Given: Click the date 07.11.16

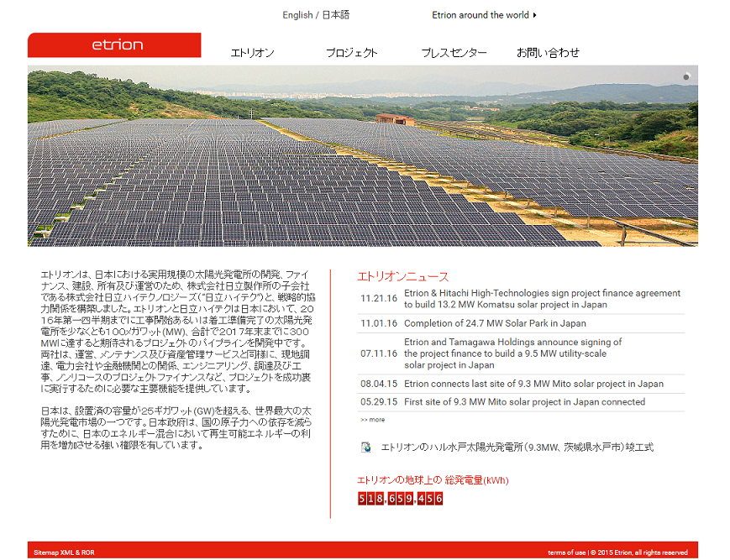Looking at the screenshot, I should (x=379, y=353).
